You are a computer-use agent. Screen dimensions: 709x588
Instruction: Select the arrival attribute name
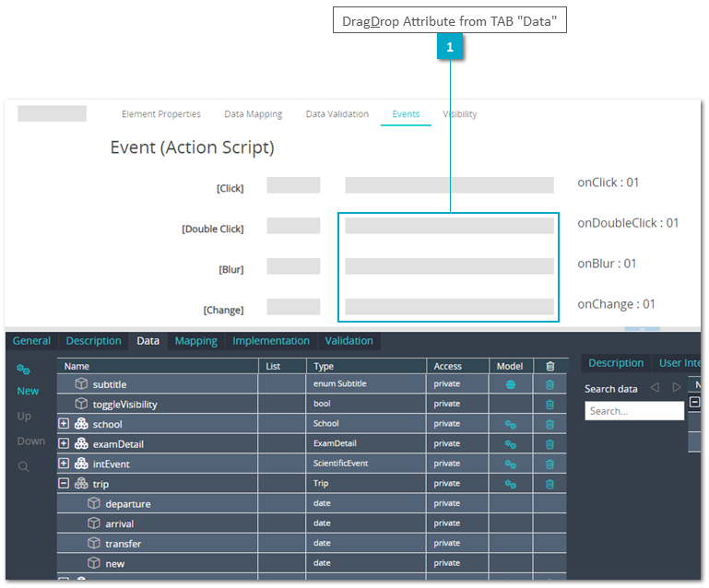119,523
